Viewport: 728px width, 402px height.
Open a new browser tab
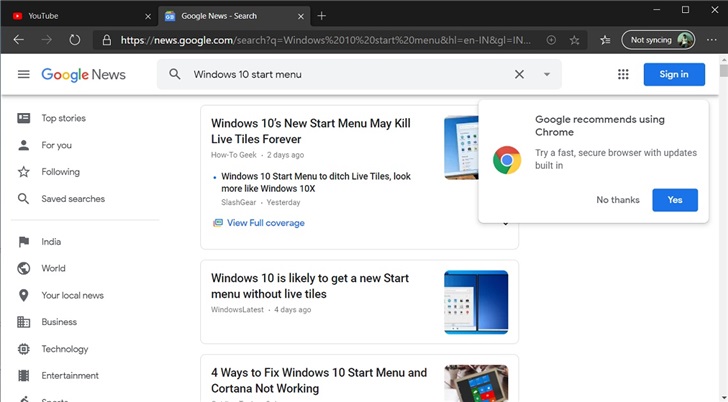pyautogui.click(x=321, y=16)
